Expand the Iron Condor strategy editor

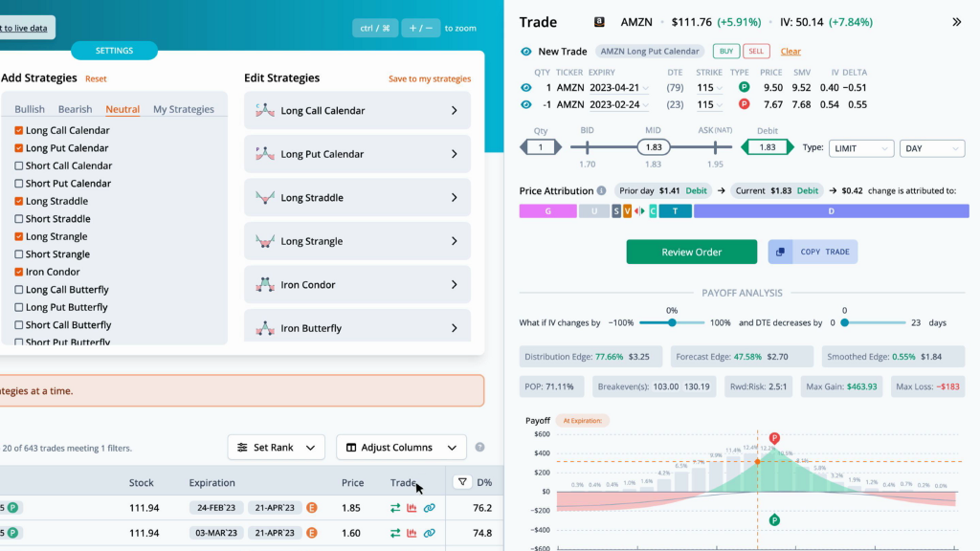(358, 284)
